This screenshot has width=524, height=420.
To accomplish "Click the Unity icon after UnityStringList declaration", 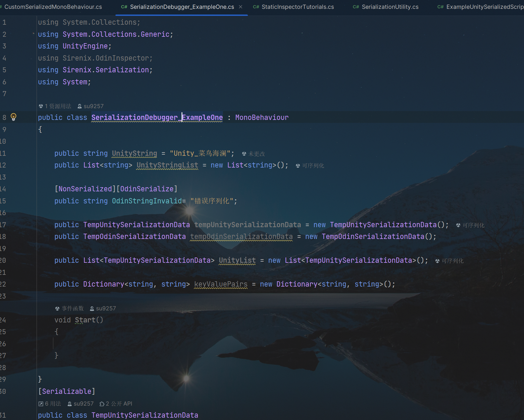I will (298, 166).
